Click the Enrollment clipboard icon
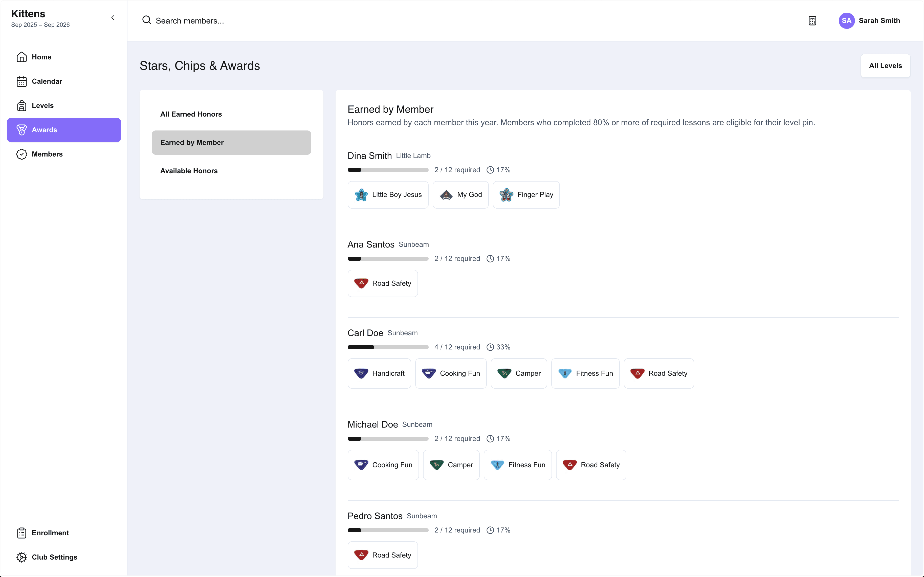 coord(22,533)
